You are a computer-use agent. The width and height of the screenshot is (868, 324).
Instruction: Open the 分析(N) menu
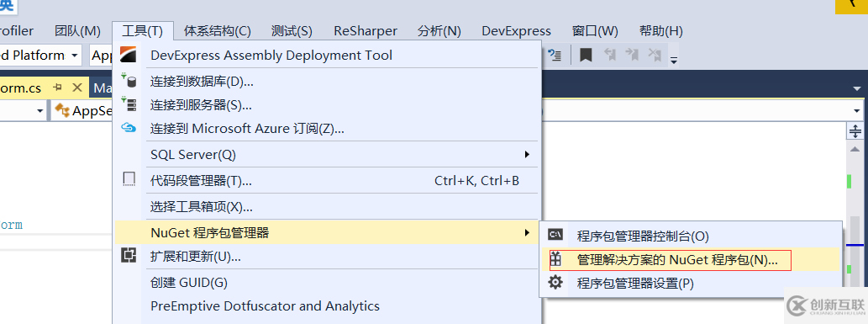pos(439,31)
